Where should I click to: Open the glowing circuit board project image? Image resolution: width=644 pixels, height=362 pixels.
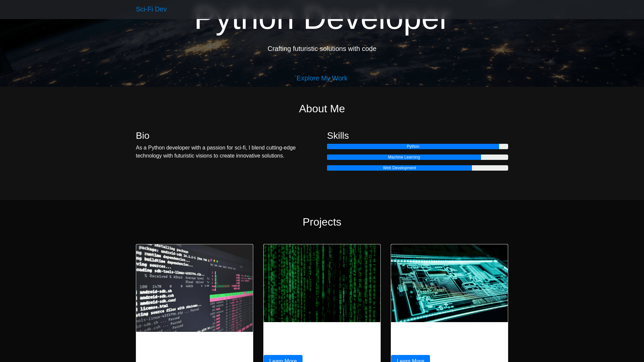(x=449, y=283)
